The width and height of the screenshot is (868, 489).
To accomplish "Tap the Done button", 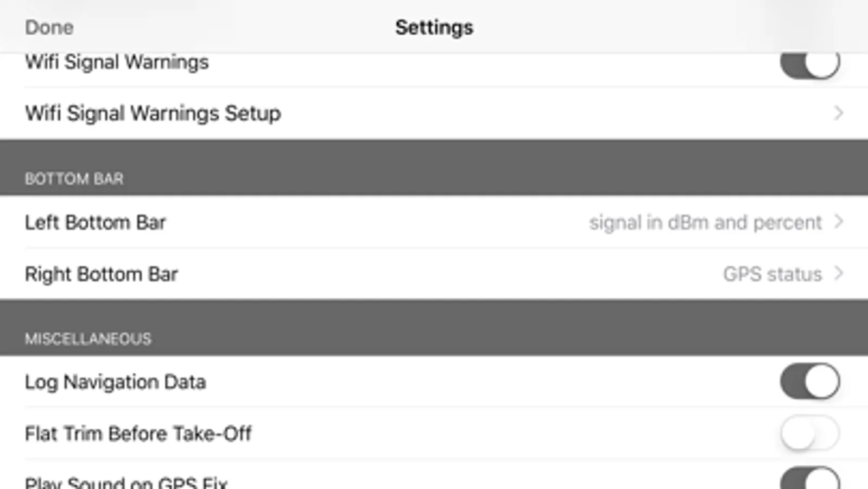I will [49, 28].
